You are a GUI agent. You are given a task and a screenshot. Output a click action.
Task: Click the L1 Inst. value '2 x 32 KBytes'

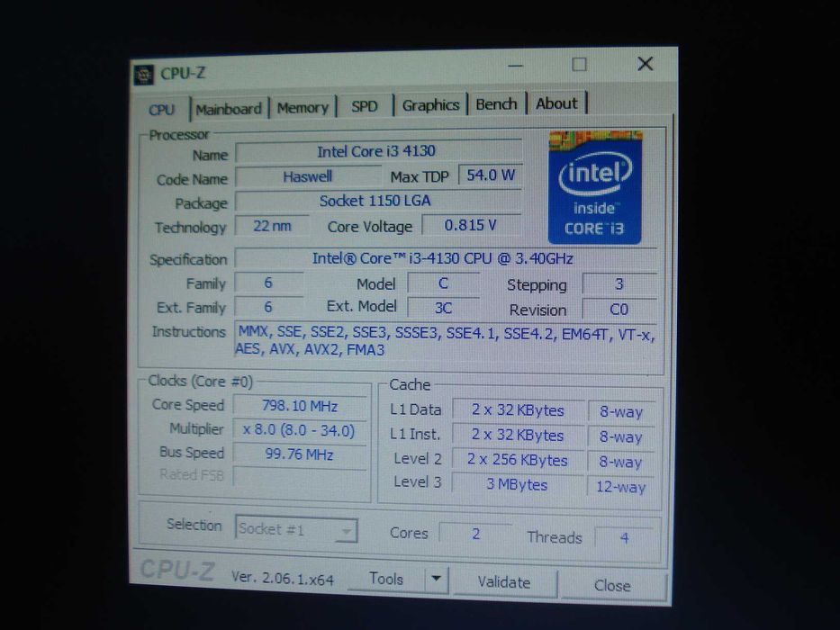[x=518, y=435]
